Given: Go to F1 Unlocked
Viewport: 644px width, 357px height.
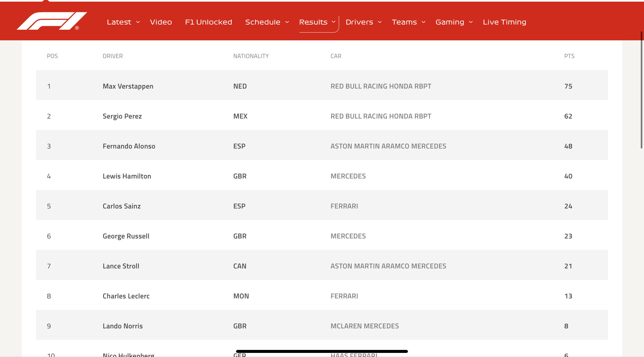Looking at the screenshot, I should pos(208,22).
